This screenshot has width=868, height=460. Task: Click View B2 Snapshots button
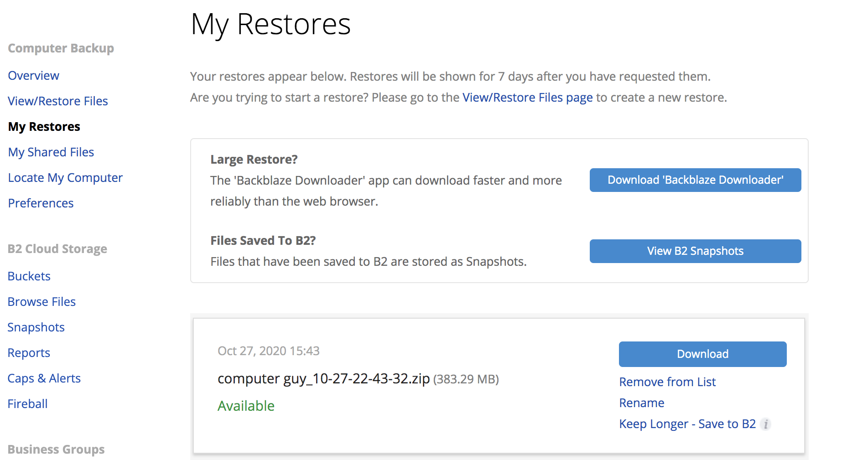(x=695, y=251)
